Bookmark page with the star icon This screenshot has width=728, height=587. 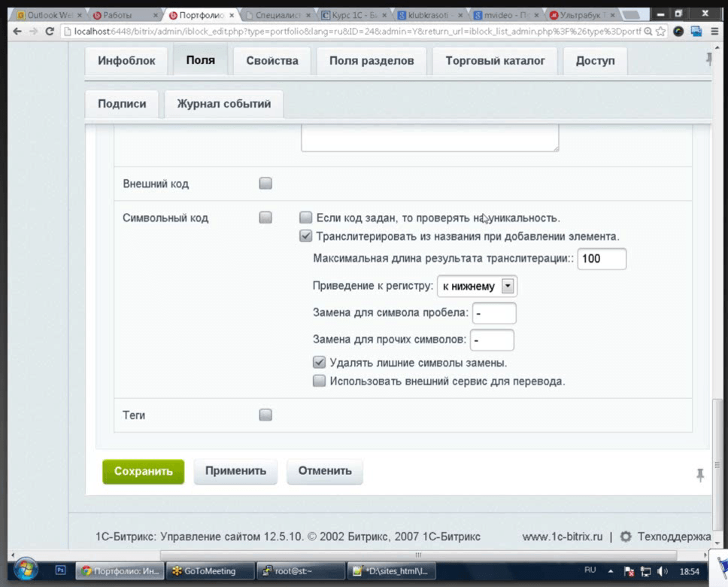click(x=660, y=32)
